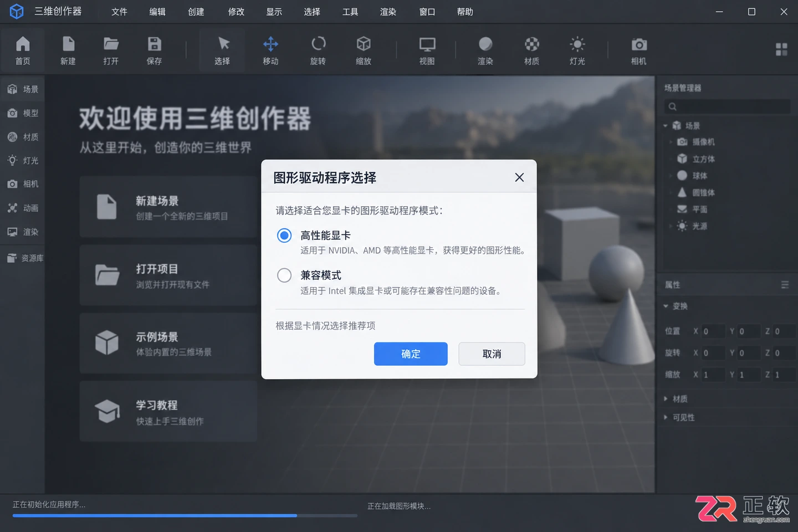Click the 缩放 Y value field

[749, 375]
